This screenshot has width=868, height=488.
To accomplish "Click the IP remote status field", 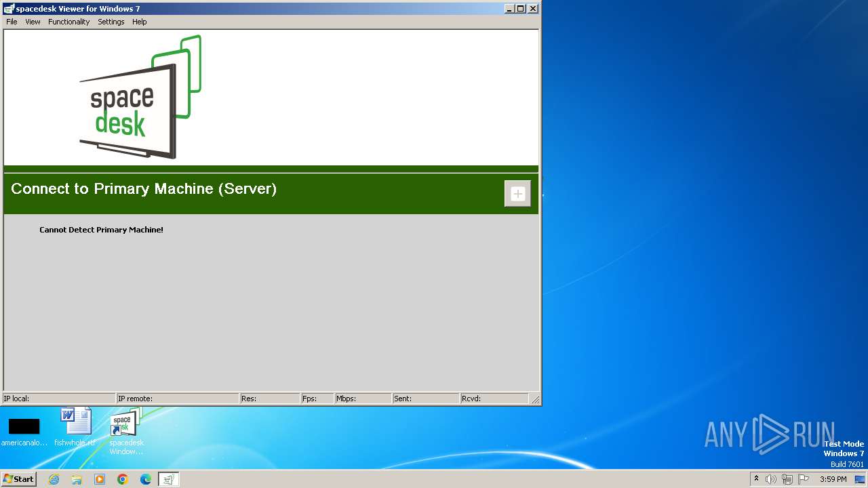I will click(178, 399).
